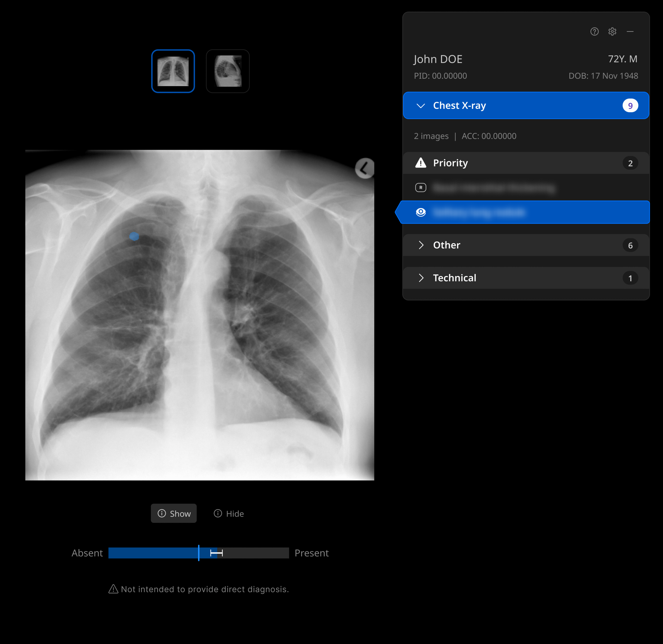Collapse the Chest X-ray section chevron
Screen dimensions: 663x644
(x=421, y=106)
